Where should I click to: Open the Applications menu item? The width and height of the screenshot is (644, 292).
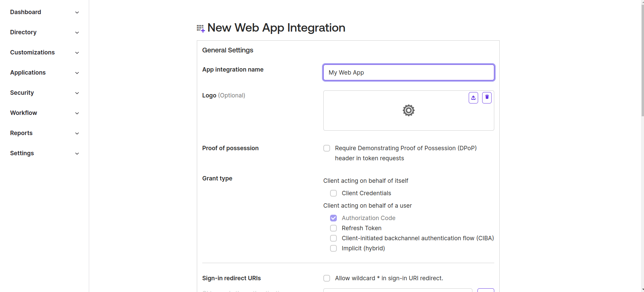pos(28,73)
